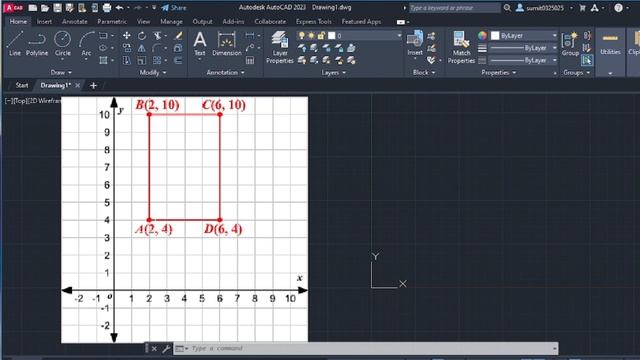Toggle Group Selection on/off button
The width and height of the screenshot is (640, 360).
587,60
